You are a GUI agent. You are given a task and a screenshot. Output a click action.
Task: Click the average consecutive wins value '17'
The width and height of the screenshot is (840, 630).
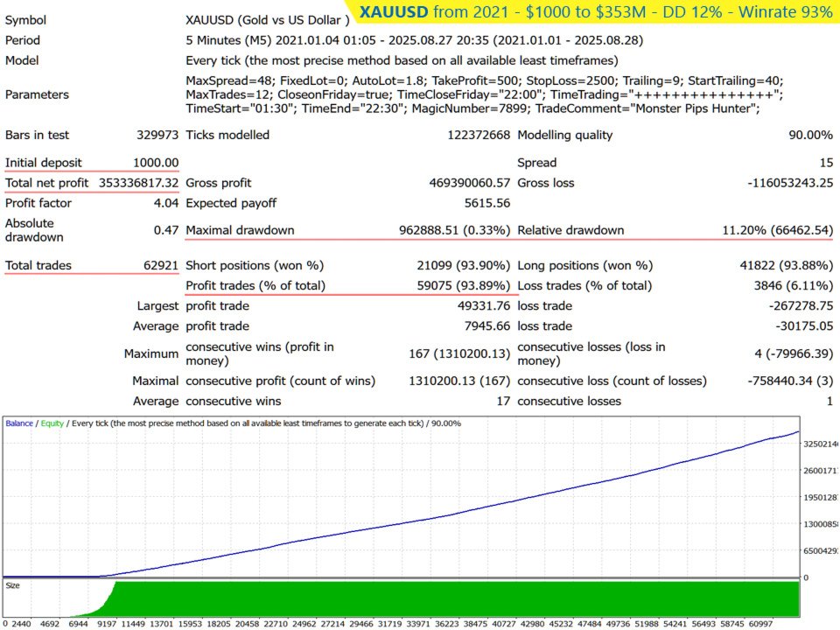504,402
